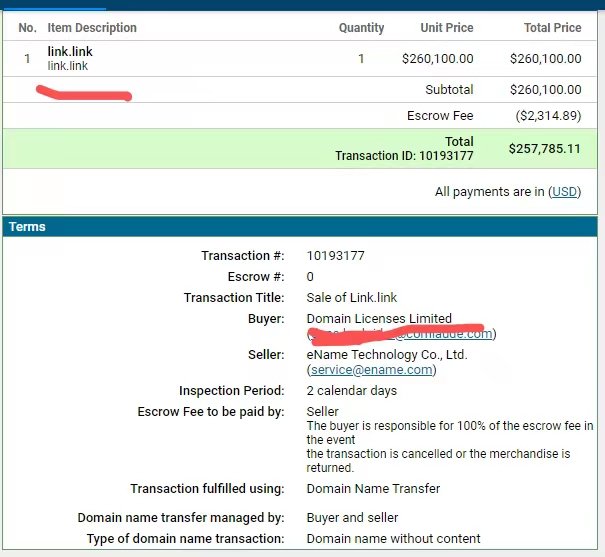Select the buyer Domain Licenses Limited
Viewport: 605px width, 557px height.
pyautogui.click(x=379, y=319)
